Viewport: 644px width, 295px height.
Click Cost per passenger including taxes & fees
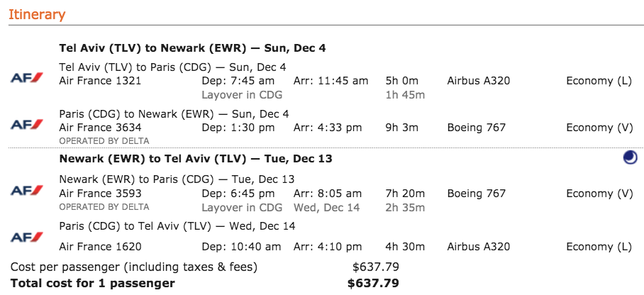coord(134,267)
